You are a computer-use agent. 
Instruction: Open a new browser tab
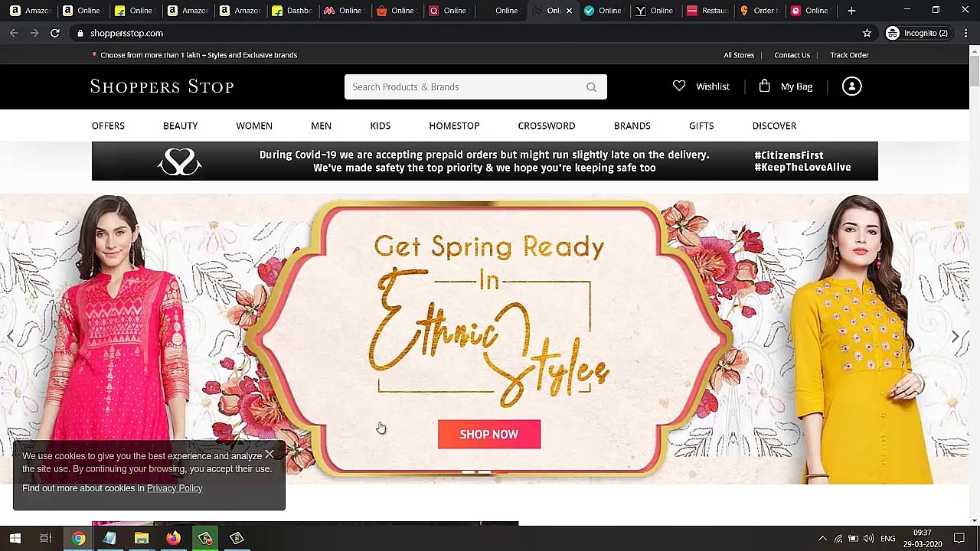pos(851,11)
